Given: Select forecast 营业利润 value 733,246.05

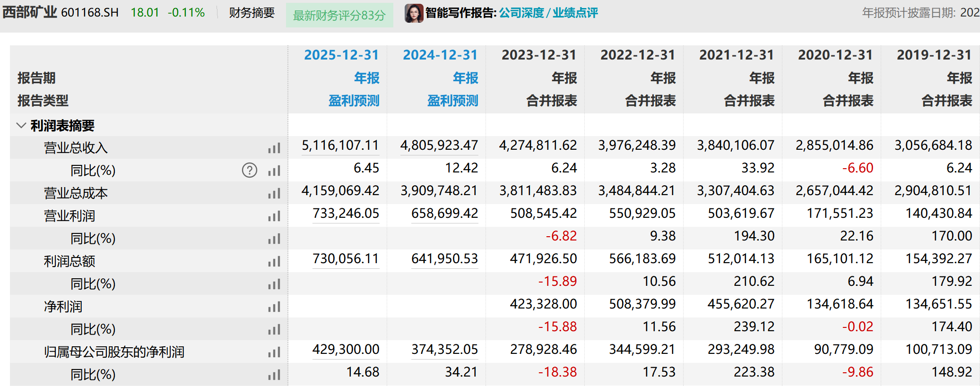Looking at the screenshot, I should point(346,213).
